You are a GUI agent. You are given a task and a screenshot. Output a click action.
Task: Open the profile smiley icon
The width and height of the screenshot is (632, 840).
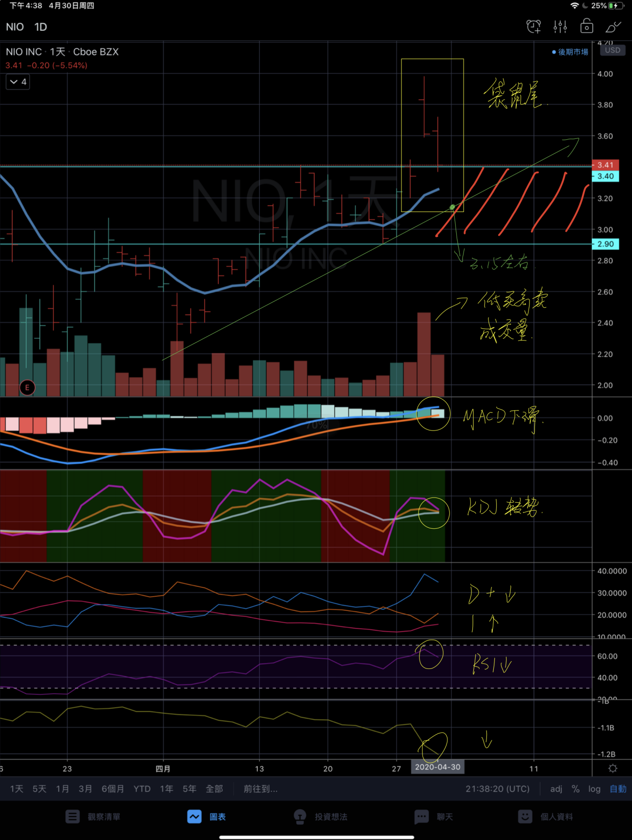click(x=525, y=817)
